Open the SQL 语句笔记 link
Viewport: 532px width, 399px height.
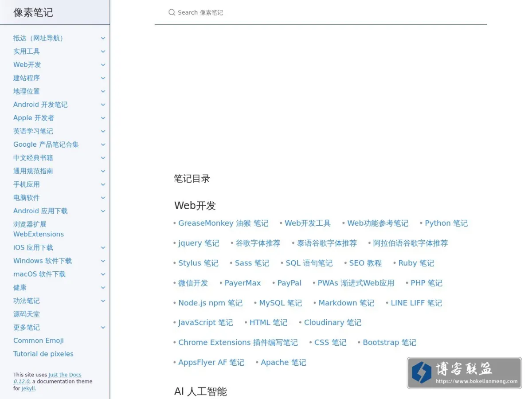point(309,263)
